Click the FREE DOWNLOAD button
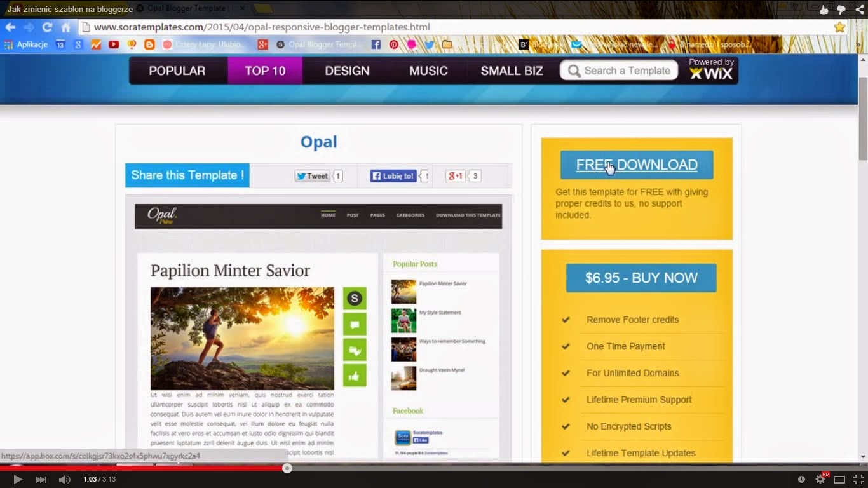The height and width of the screenshot is (488, 868). [x=637, y=165]
